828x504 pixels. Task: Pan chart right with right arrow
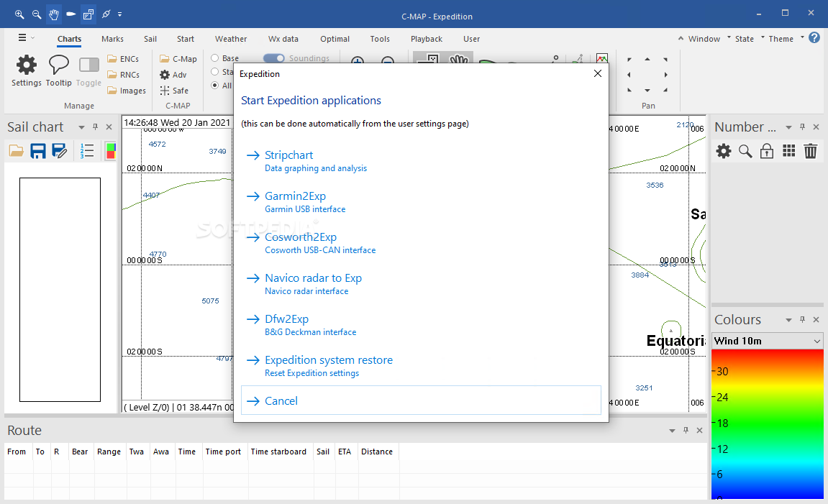pos(666,75)
